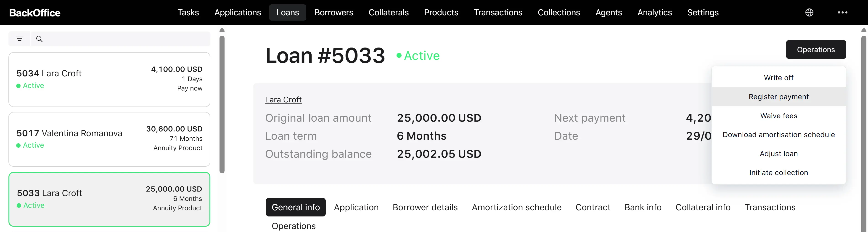The image size is (868, 232).
Task: Open the Lara Croft borrower link
Action: (283, 99)
